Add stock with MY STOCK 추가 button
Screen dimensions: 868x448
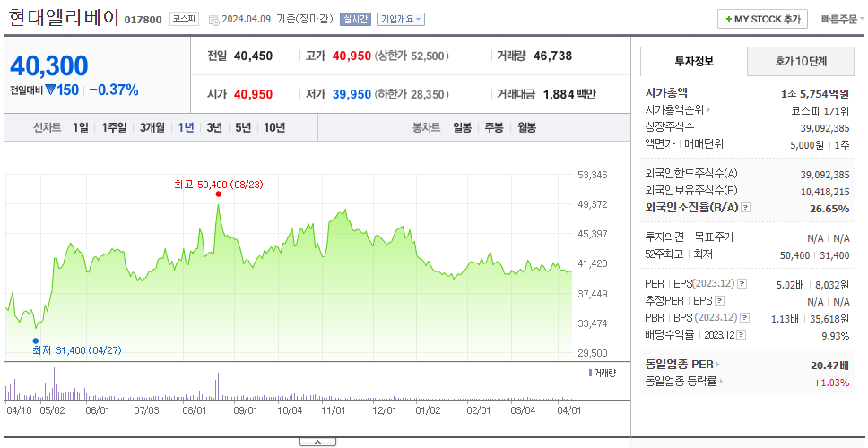pyautogui.click(x=762, y=19)
